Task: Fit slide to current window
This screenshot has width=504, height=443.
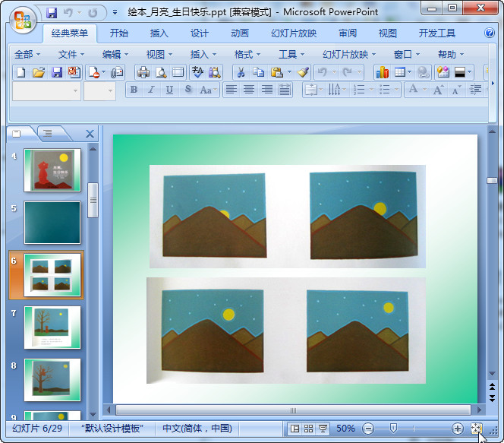Action: [x=476, y=429]
